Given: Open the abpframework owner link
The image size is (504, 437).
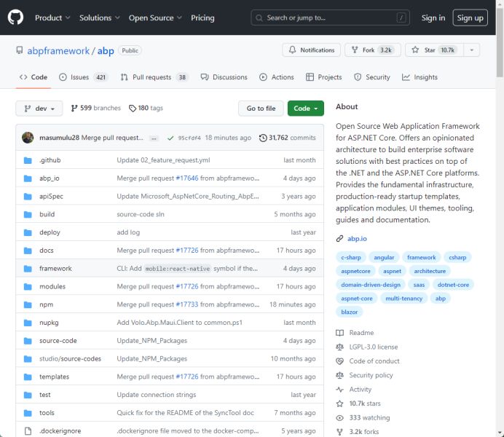Looking at the screenshot, I should click(58, 51).
